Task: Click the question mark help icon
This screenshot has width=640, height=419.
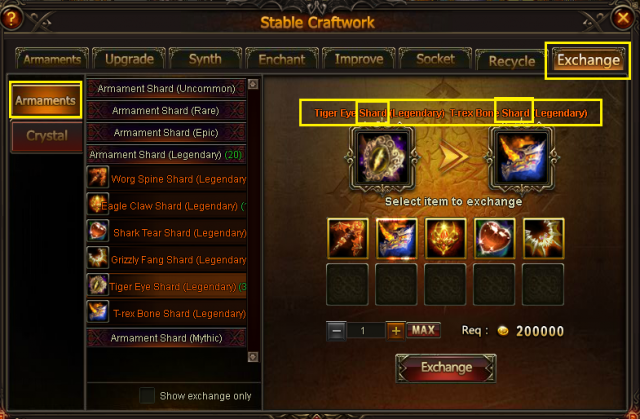Action: pyautogui.click(x=11, y=18)
